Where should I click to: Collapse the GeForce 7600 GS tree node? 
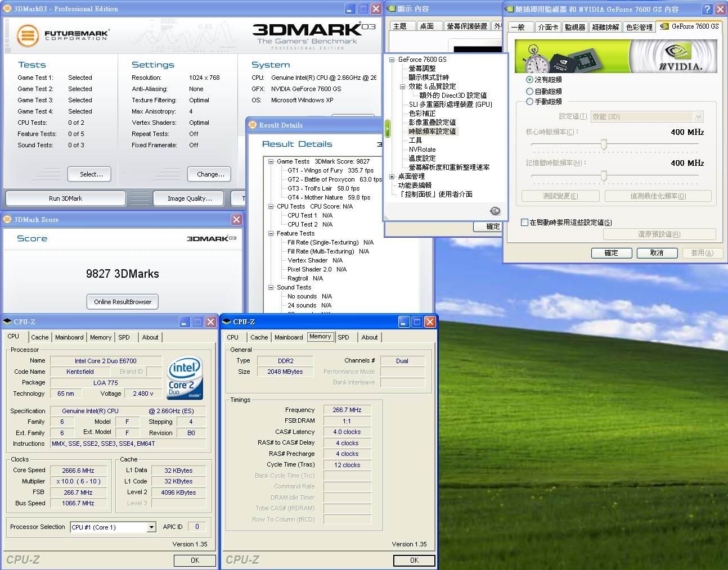coord(392,60)
